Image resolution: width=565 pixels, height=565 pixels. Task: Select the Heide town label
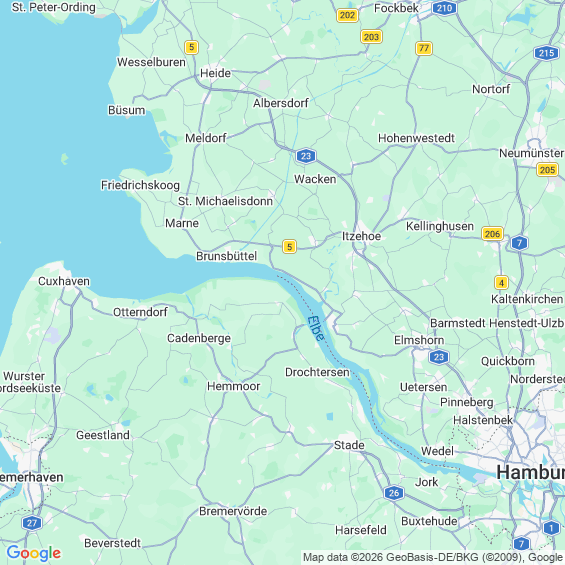pos(215,73)
